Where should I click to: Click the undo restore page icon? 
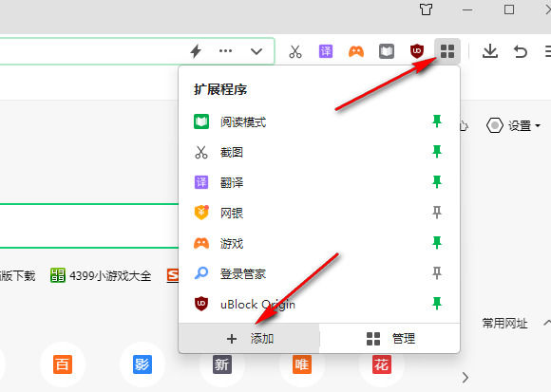[521, 51]
